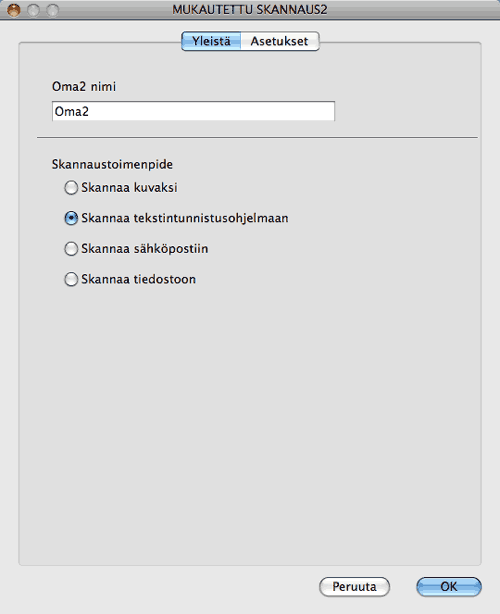Confirm settings with the OK button
Image resolution: width=500 pixels, height=614 pixels.
coord(449,587)
